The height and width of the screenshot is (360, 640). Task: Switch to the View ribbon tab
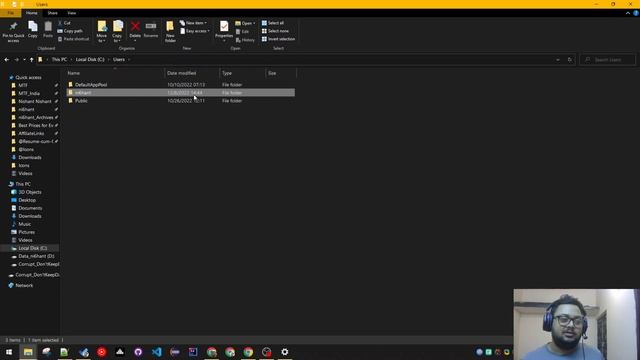[x=71, y=13]
